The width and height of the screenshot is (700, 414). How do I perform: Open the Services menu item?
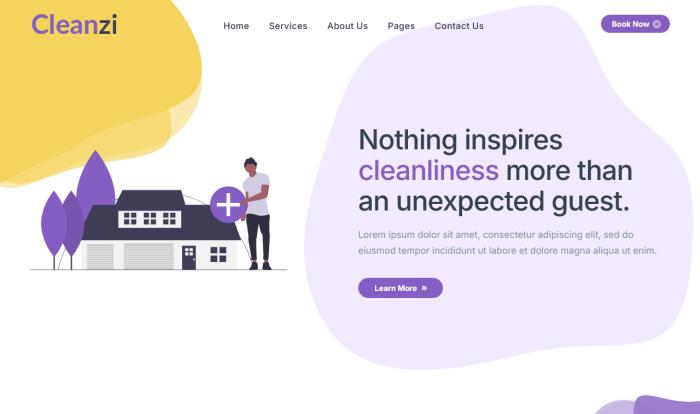pos(288,26)
